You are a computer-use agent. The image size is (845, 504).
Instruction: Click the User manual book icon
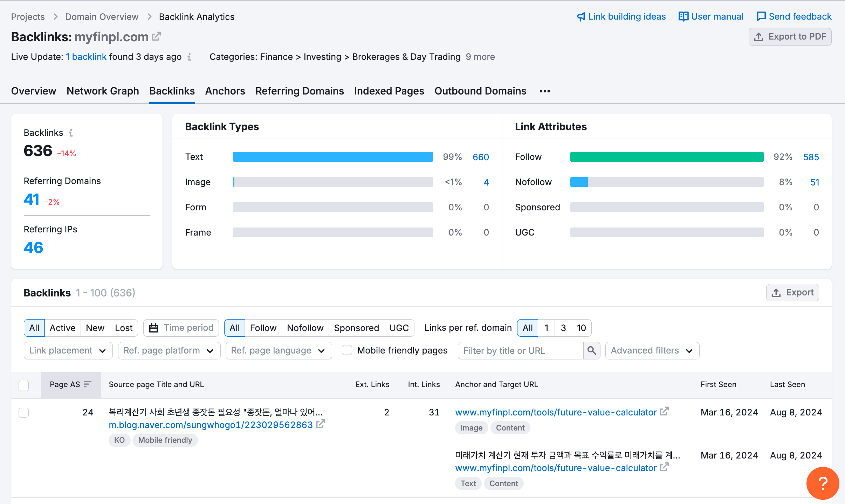[x=683, y=16]
